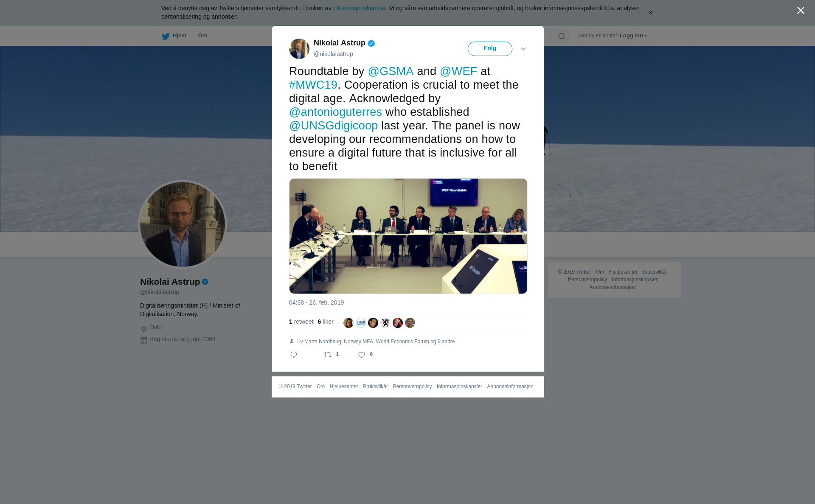Image resolution: width=815 pixels, height=504 pixels.
Task: Open the #MWC19 hashtag link
Action: pyautogui.click(x=313, y=85)
